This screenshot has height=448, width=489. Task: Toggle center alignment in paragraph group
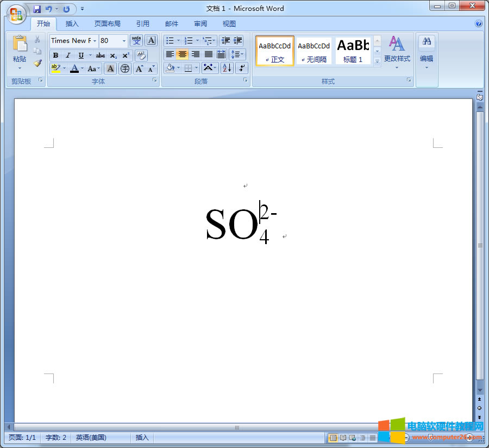pos(183,54)
